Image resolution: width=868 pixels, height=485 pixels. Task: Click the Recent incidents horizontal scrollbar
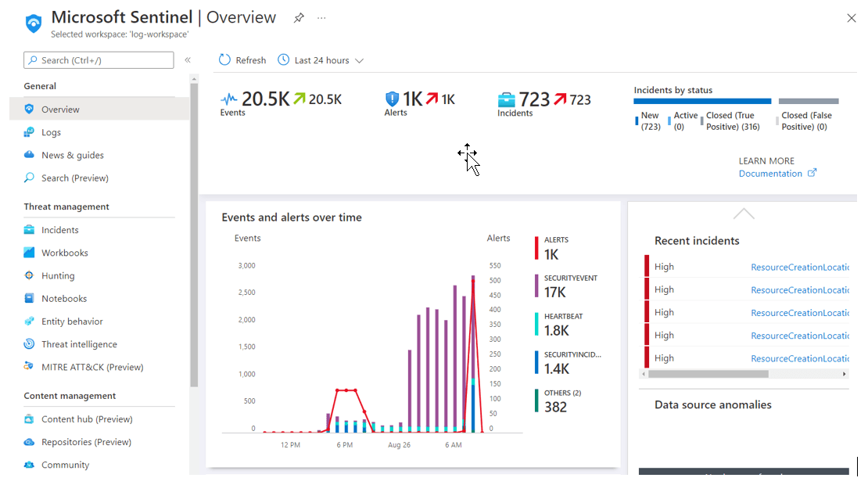(x=743, y=374)
